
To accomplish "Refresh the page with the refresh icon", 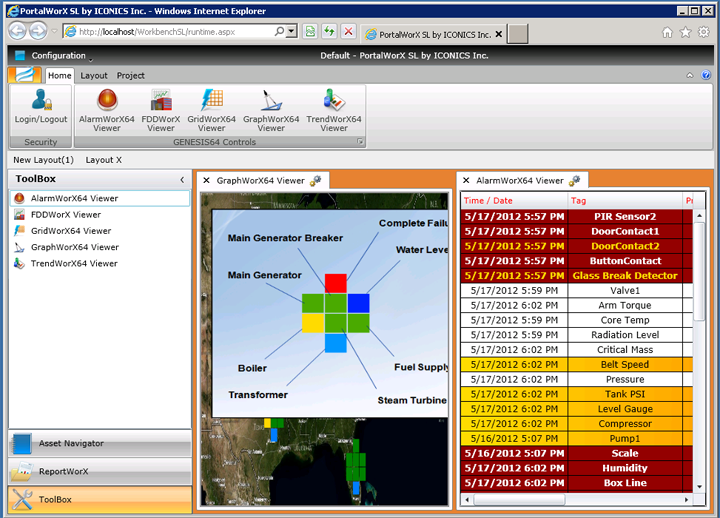I will pyautogui.click(x=329, y=31).
